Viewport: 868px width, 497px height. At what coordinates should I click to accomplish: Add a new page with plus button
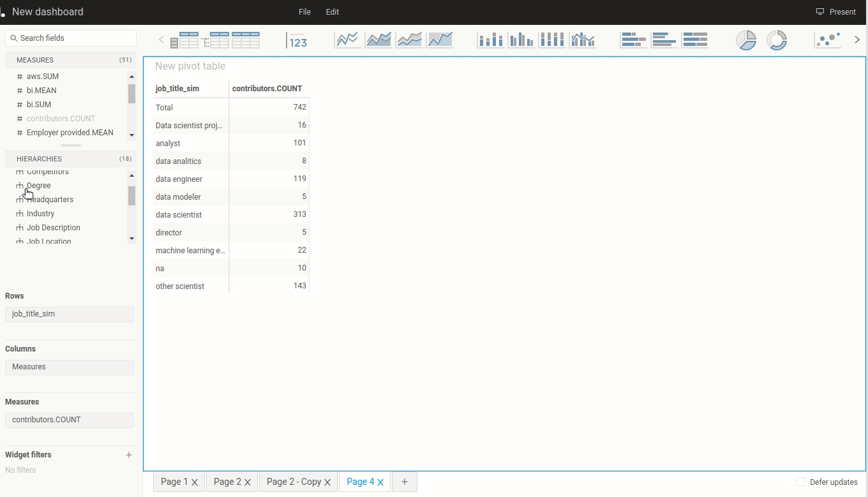coord(404,482)
